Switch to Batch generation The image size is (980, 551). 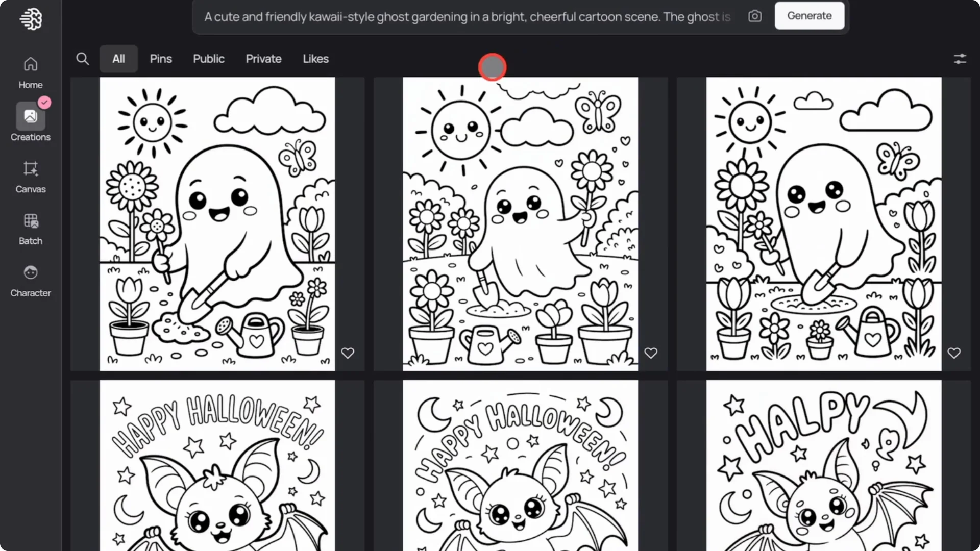click(30, 228)
